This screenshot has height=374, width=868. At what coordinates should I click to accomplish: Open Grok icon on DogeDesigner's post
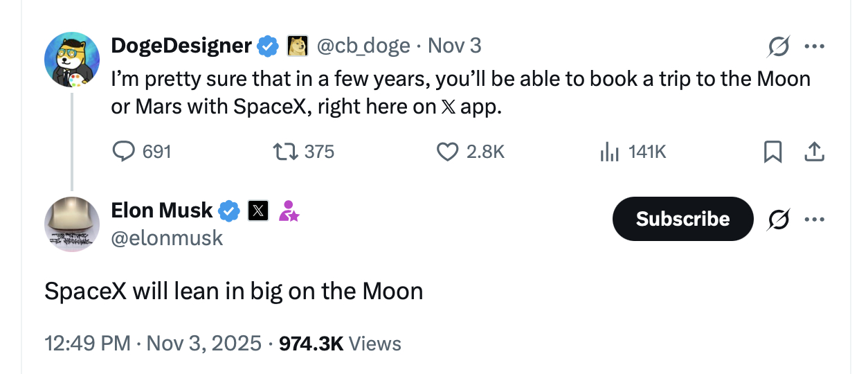click(777, 47)
